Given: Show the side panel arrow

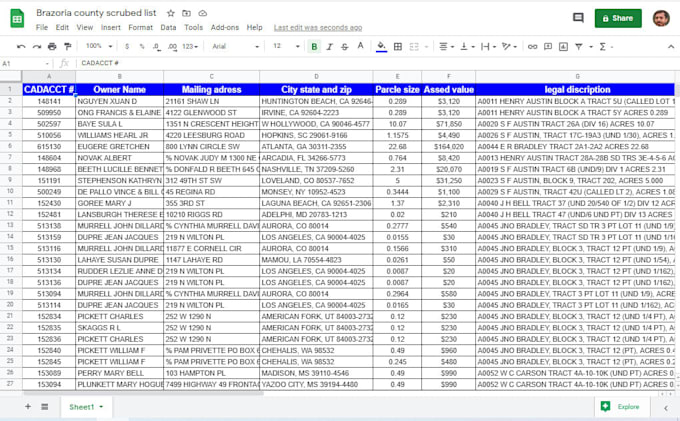Looking at the screenshot, I should coord(666,408).
